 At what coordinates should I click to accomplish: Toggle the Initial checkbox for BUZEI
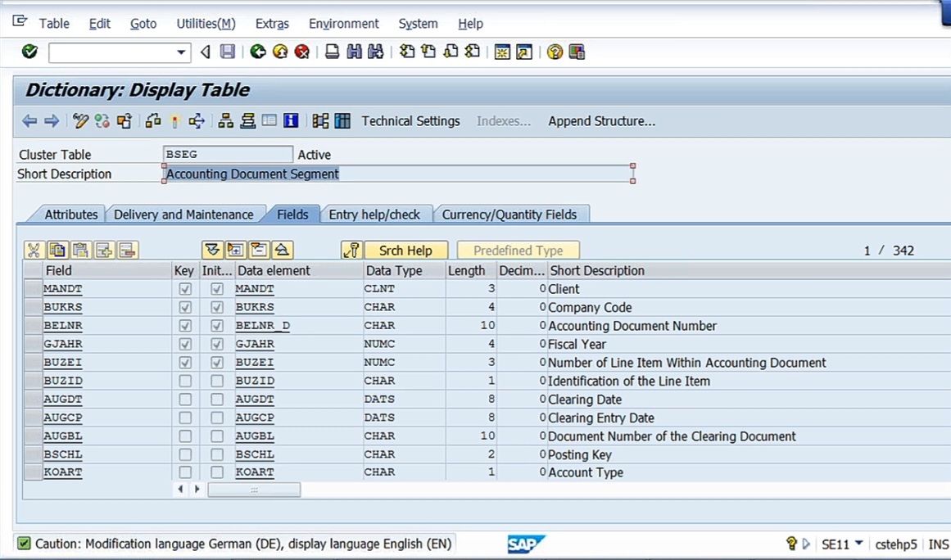(x=216, y=363)
